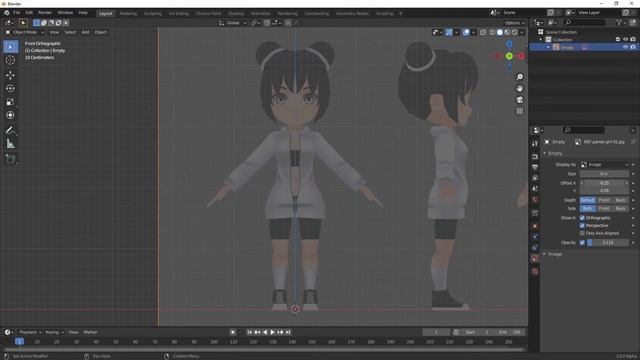Viewport: 640px width, 360px height.
Task: Click the Blender logo menu icon
Action: (7, 13)
